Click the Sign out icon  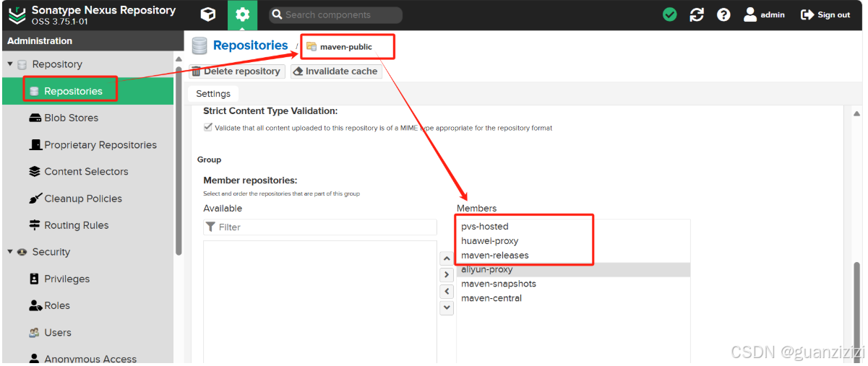[807, 14]
